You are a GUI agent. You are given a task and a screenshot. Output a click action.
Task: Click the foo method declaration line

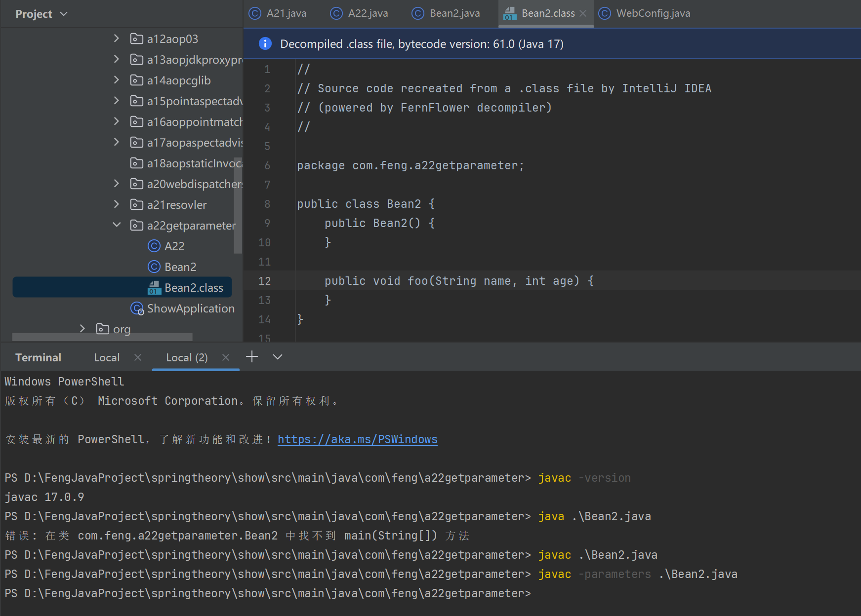coord(459,281)
